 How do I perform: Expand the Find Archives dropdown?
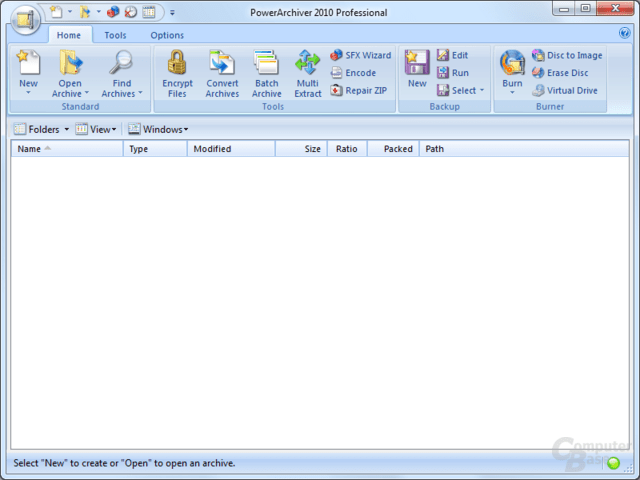click(x=140, y=93)
